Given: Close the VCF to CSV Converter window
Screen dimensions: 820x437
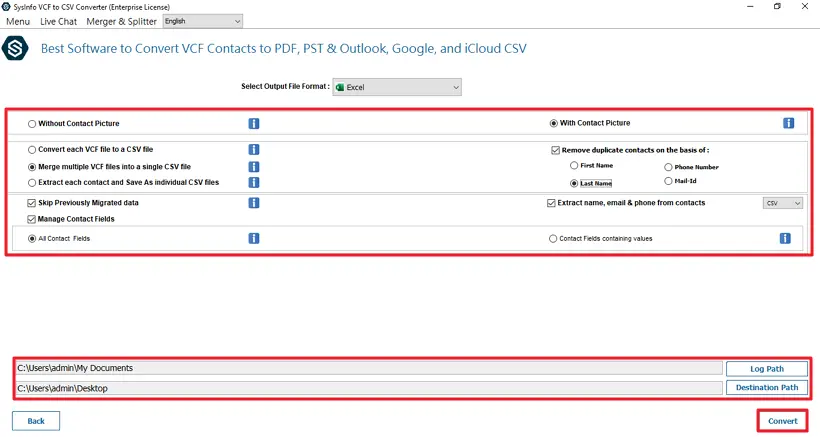Looking at the screenshot, I should point(805,7).
